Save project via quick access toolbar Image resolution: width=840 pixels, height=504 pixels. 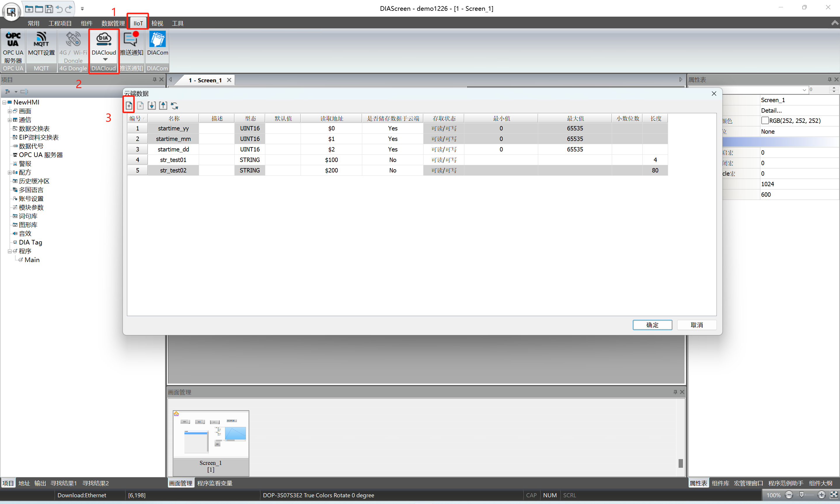coord(49,9)
